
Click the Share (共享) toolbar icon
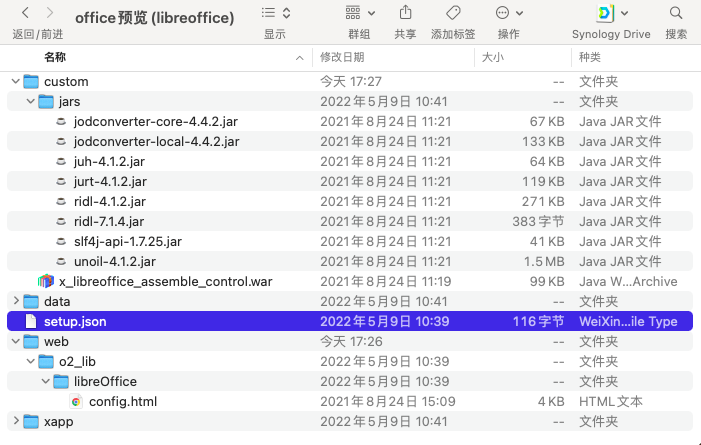click(405, 13)
